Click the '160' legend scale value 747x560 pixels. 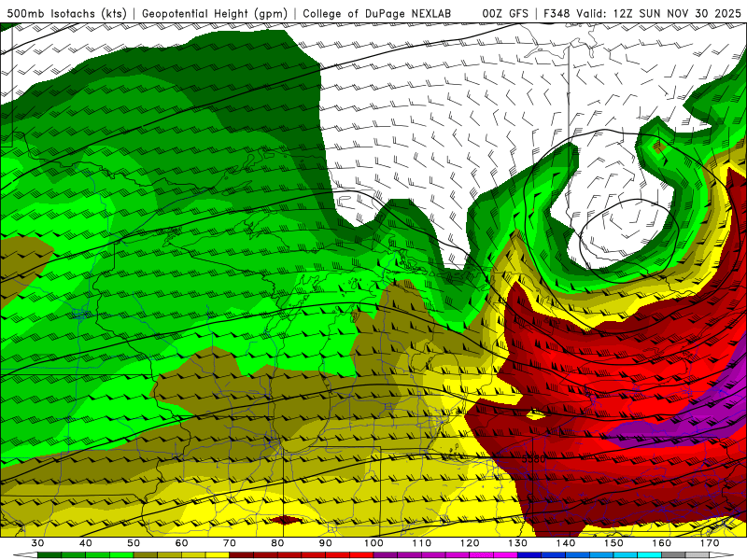(662, 543)
